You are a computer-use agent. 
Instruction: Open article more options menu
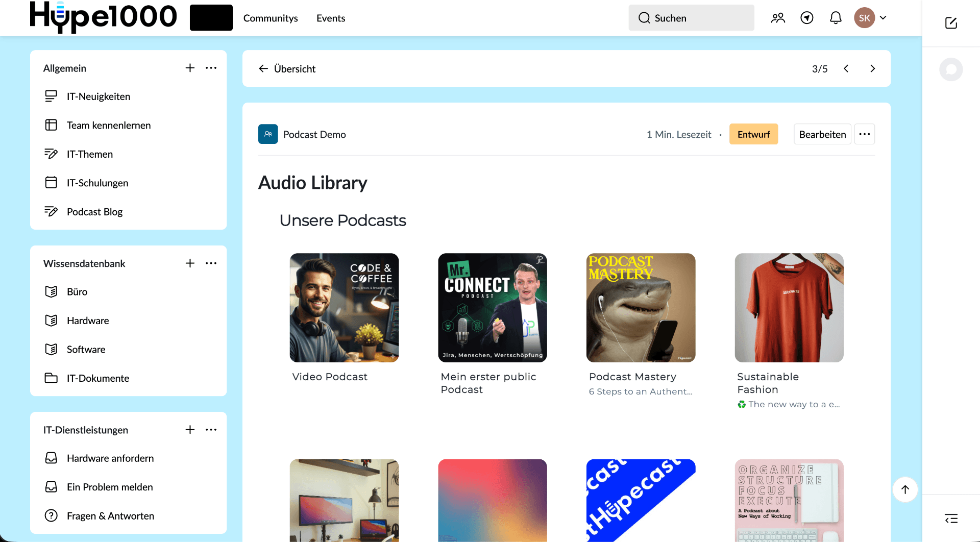(x=865, y=134)
